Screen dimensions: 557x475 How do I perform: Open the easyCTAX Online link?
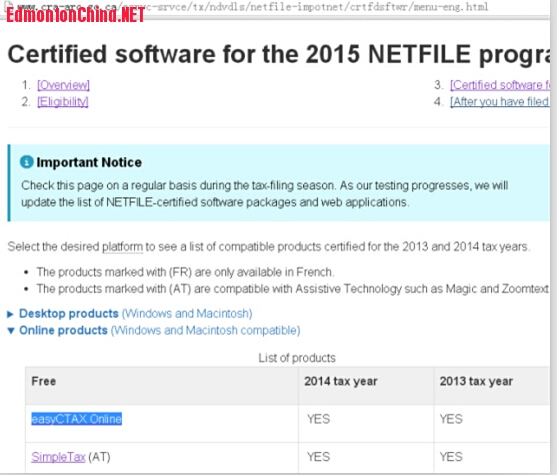[x=76, y=419]
